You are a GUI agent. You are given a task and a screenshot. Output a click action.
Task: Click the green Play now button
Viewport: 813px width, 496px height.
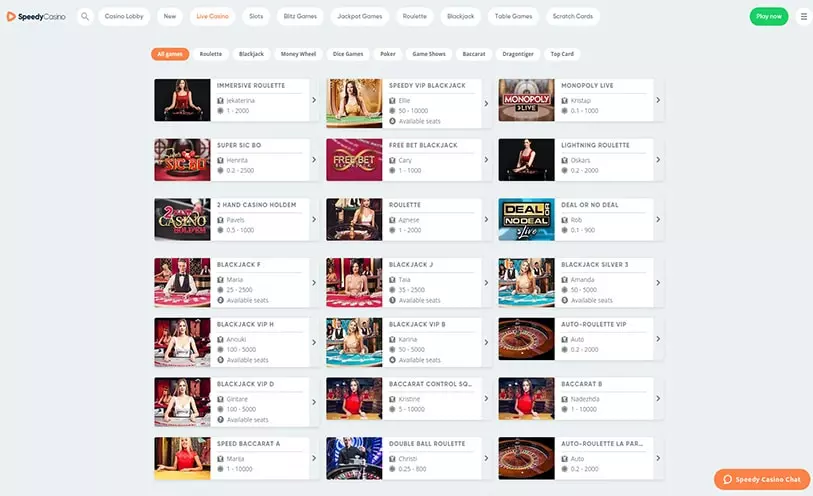[x=768, y=17]
